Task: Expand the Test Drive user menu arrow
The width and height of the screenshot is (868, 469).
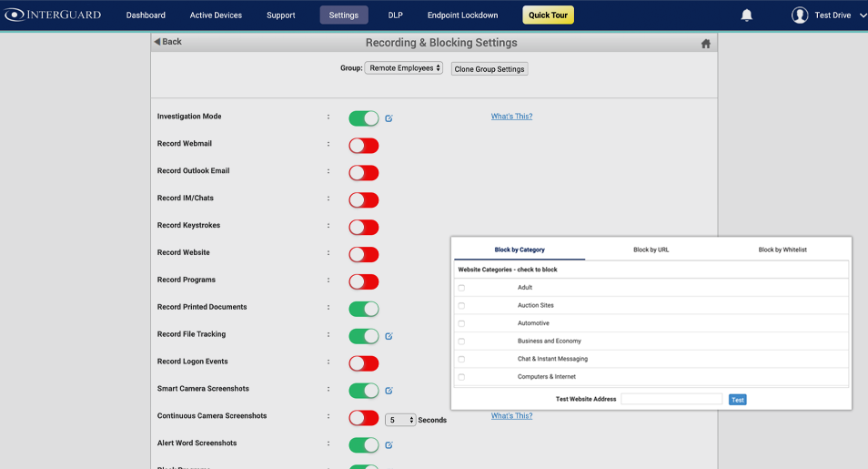Action: coord(863,15)
